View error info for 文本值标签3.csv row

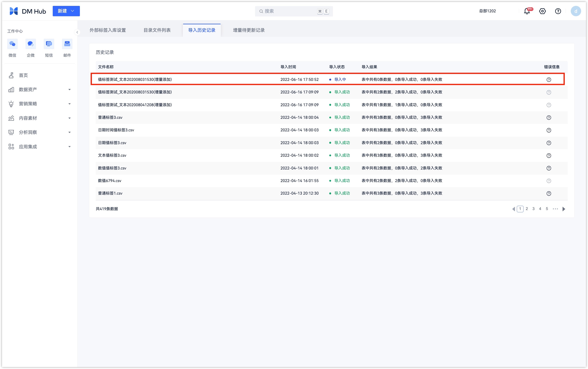[549, 156]
